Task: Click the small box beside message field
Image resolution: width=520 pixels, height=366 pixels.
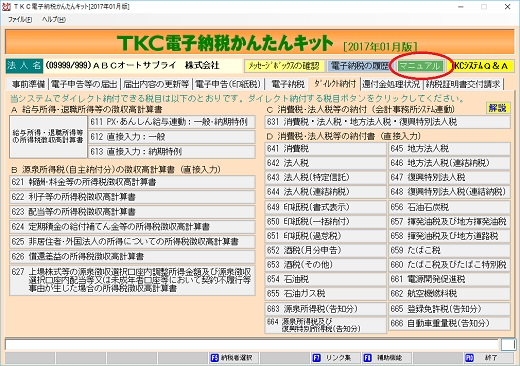Action: (508, 345)
